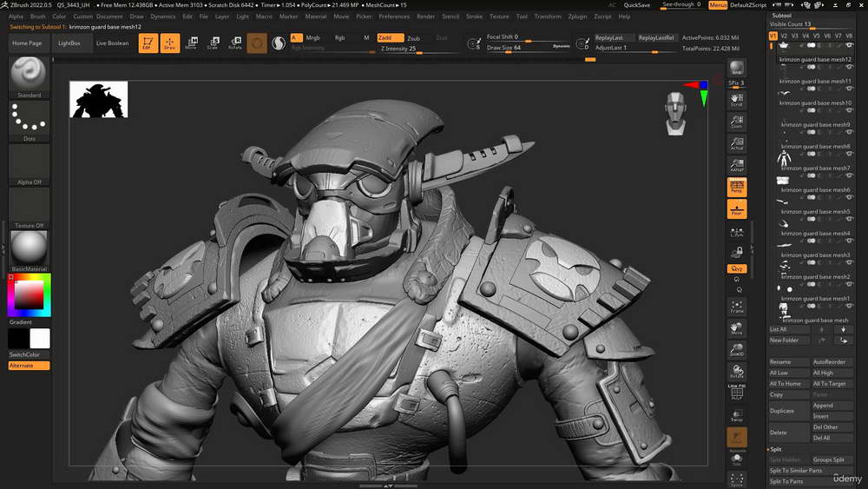Open the Alpha Off selector
This screenshot has width=868, height=489.
point(29,164)
